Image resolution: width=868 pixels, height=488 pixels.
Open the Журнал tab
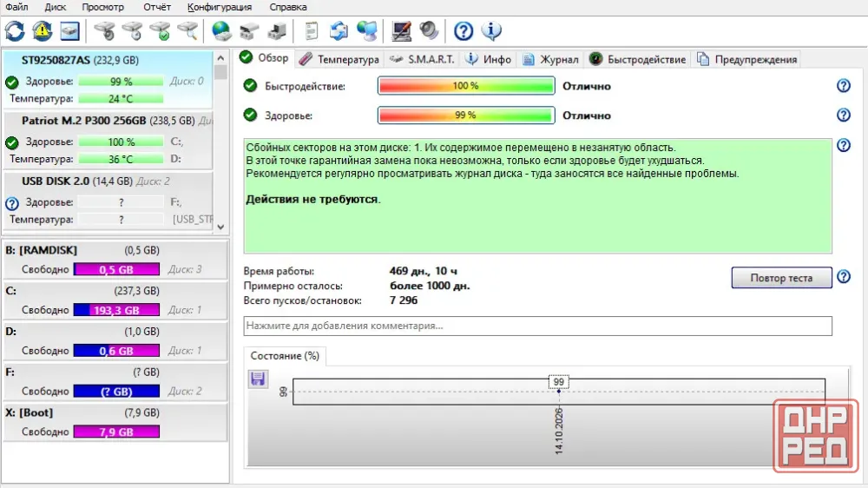(x=551, y=59)
